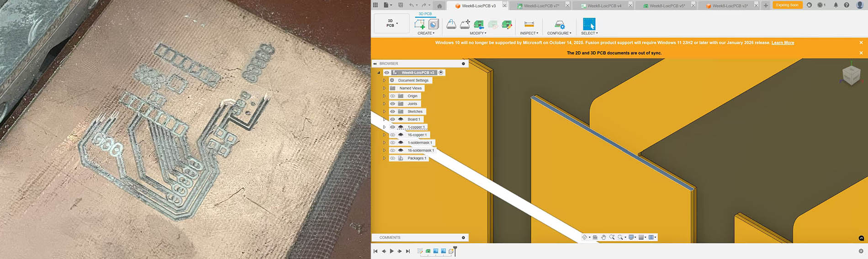Toggle visibility eye for Board:1

[x=392, y=119]
